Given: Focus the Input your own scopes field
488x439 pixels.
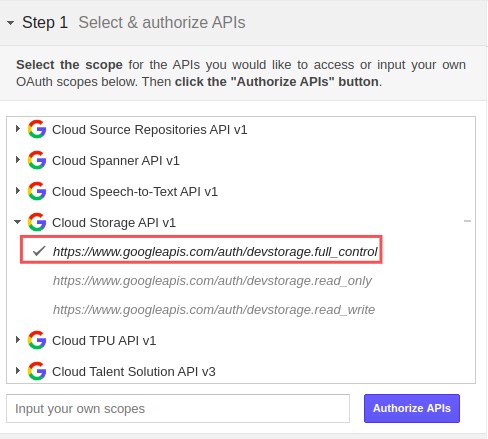Looking at the screenshot, I should pyautogui.click(x=178, y=408).
